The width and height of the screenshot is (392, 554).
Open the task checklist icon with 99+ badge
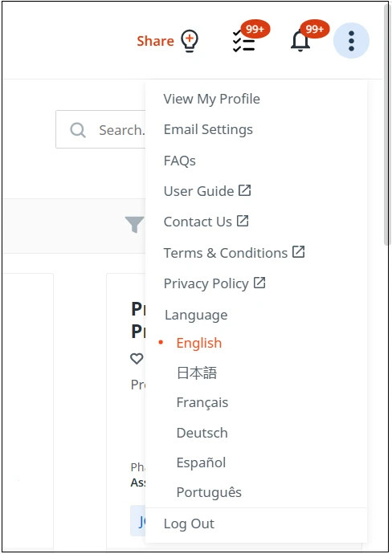244,41
